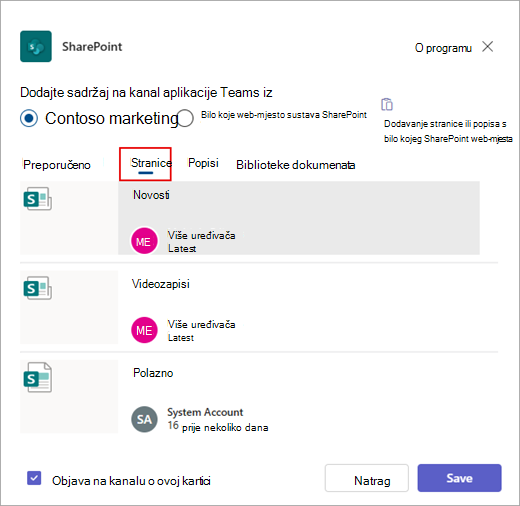Select the Novosti page title
The image size is (520, 506).
click(151, 195)
